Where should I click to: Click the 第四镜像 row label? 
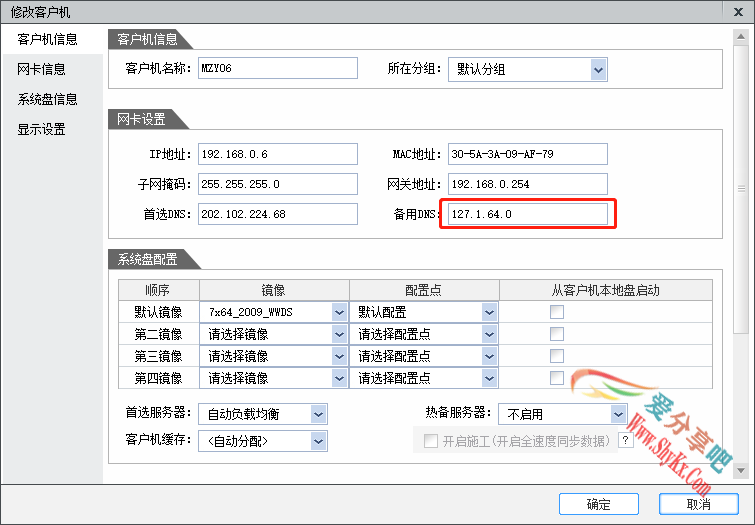(x=158, y=378)
